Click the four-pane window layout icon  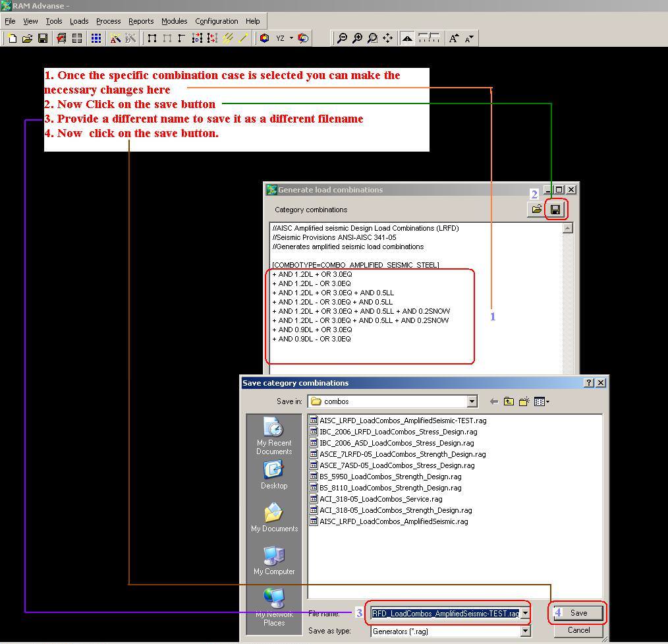[x=77, y=38]
